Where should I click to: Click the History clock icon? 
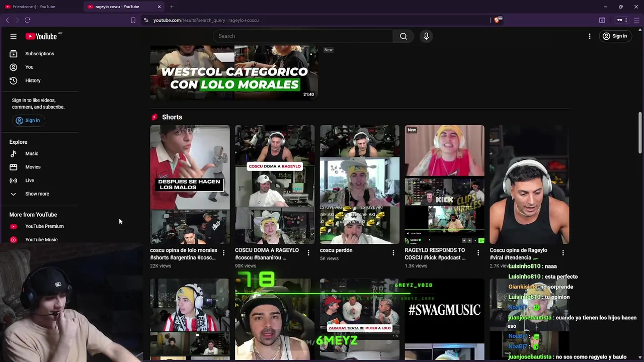coord(14,80)
